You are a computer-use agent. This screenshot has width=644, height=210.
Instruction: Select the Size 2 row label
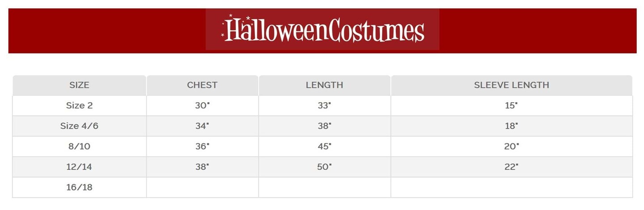tap(79, 105)
